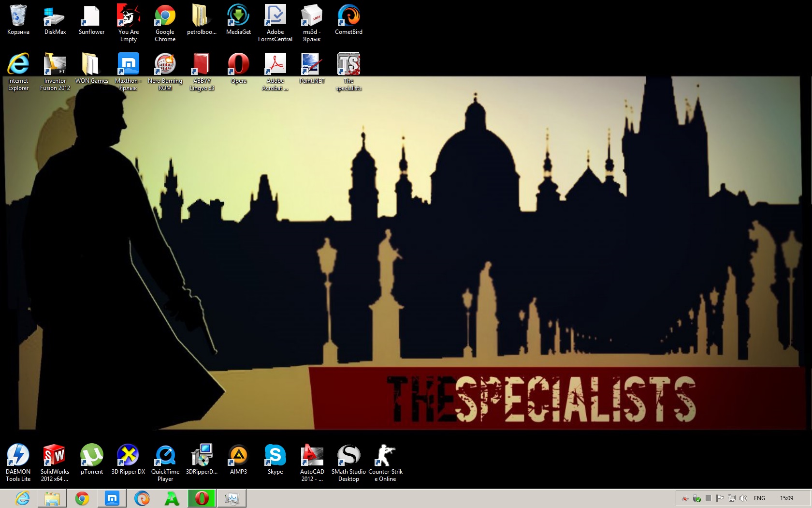Viewport: 812px width, 508px height.
Task: Open Adobe Acrobat desktop shortcut
Action: pyautogui.click(x=275, y=72)
